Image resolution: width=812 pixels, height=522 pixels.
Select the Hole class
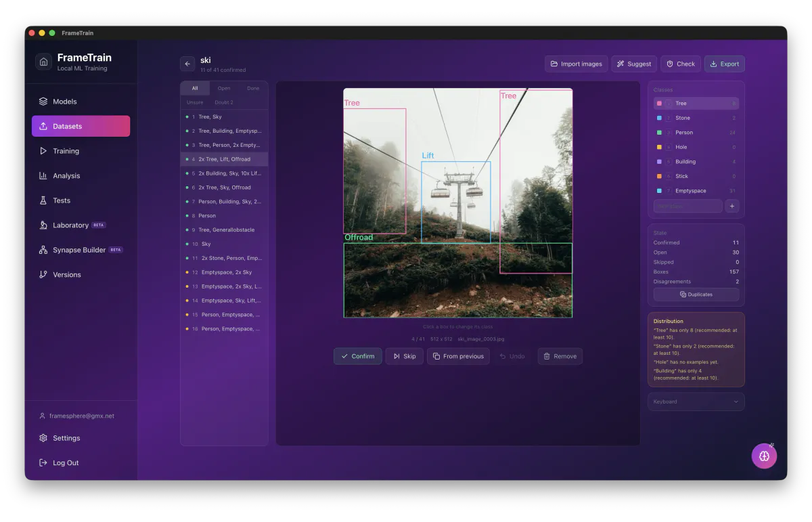(x=696, y=147)
